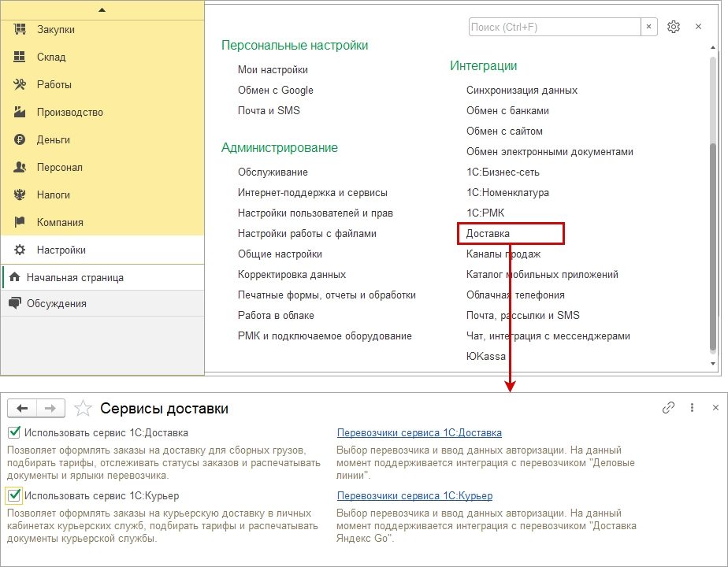Open Синхронизация данных
Viewport: 728px width, 567px height.
[x=522, y=90]
